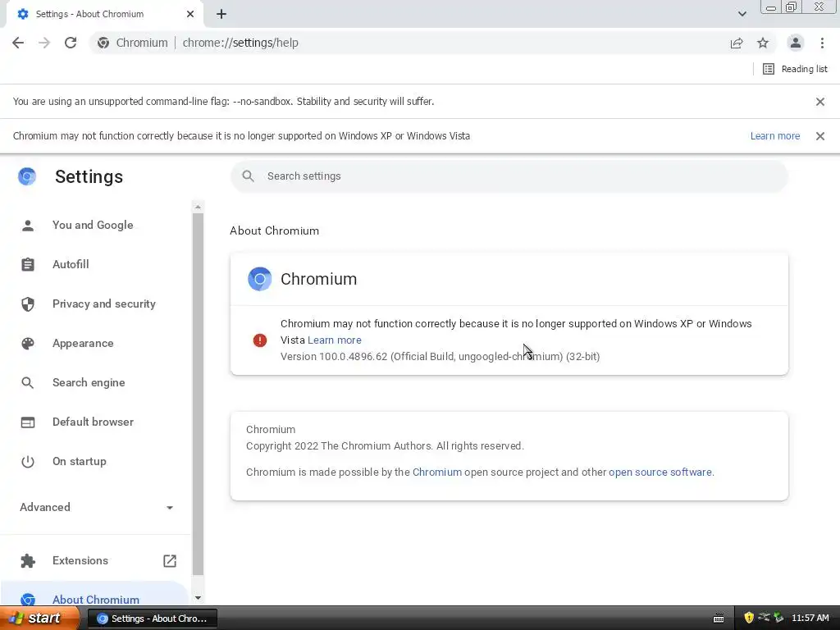Click the Copyright 2022 text
Screen dimensions: 840x630
385,445
